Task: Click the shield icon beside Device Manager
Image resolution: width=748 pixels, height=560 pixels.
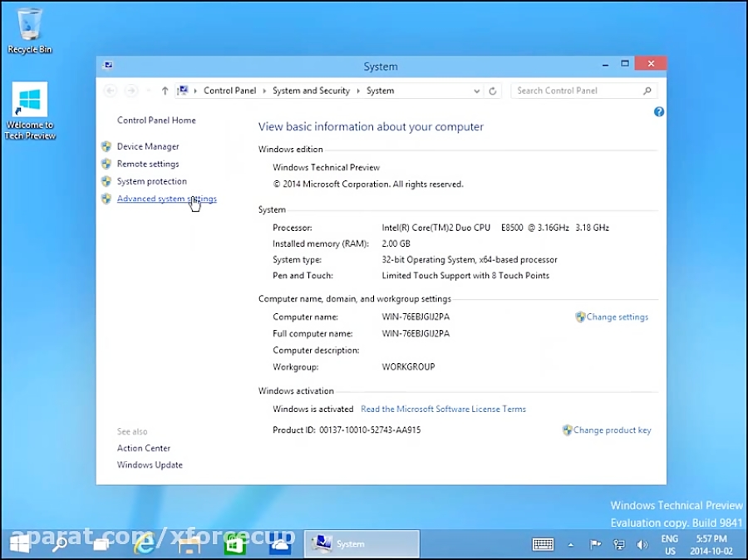Action: [106, 146]
